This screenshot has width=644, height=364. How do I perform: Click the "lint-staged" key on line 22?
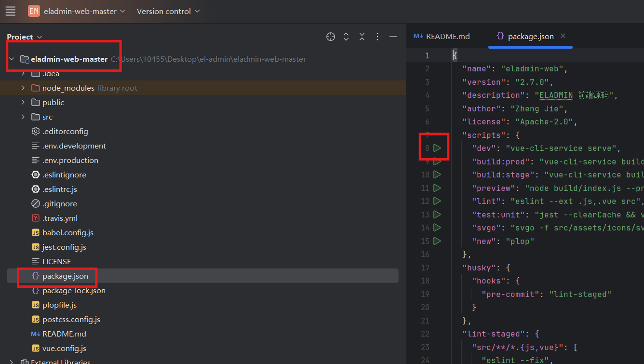click(494, 334)
